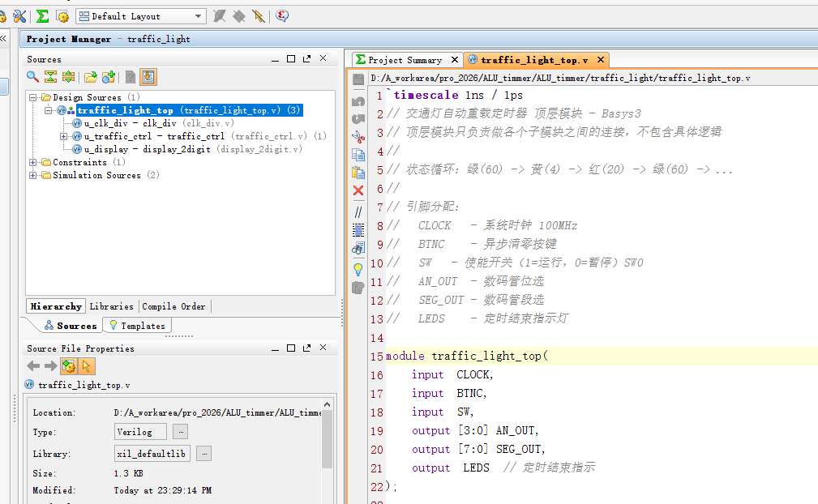The image size is (818, 504).
Task: Click browse button next to Verilog type
Action: click(181, 432)
